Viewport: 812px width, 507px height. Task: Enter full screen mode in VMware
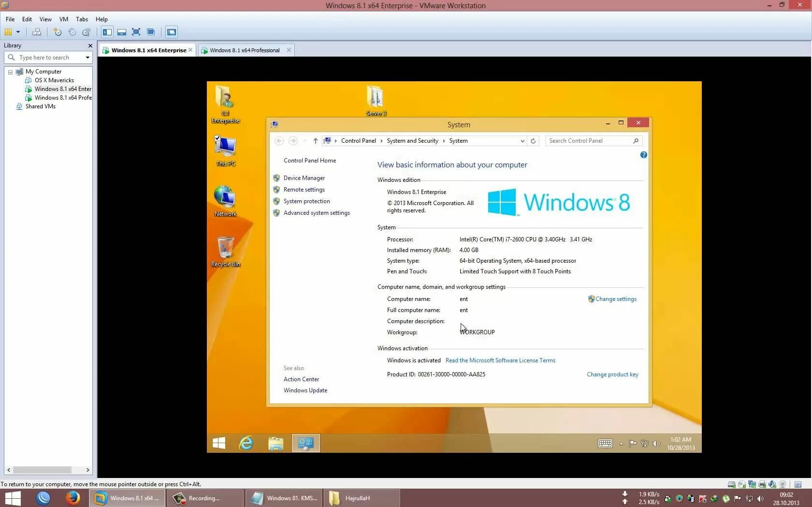(x=136, y=32)
